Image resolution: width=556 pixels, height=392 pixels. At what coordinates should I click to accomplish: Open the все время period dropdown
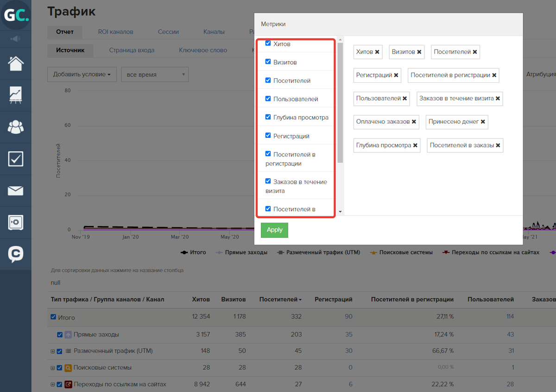(x=155, y=74)
